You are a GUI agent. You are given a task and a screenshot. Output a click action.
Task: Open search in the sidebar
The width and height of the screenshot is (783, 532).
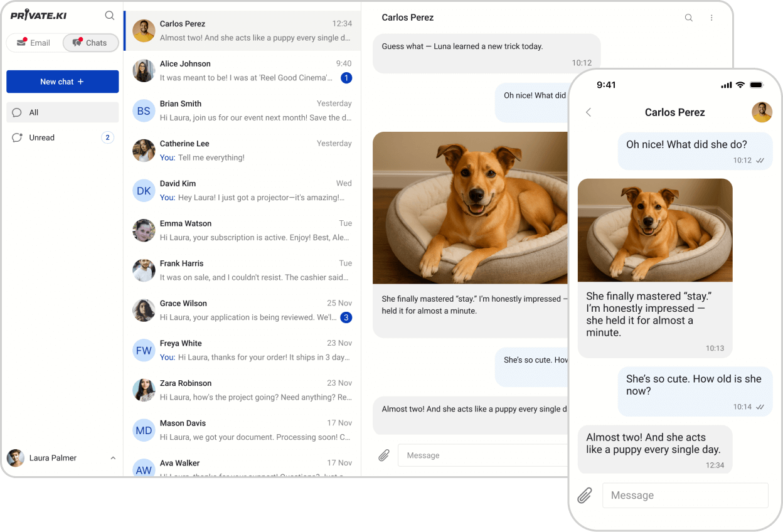[x=109, y=15]
